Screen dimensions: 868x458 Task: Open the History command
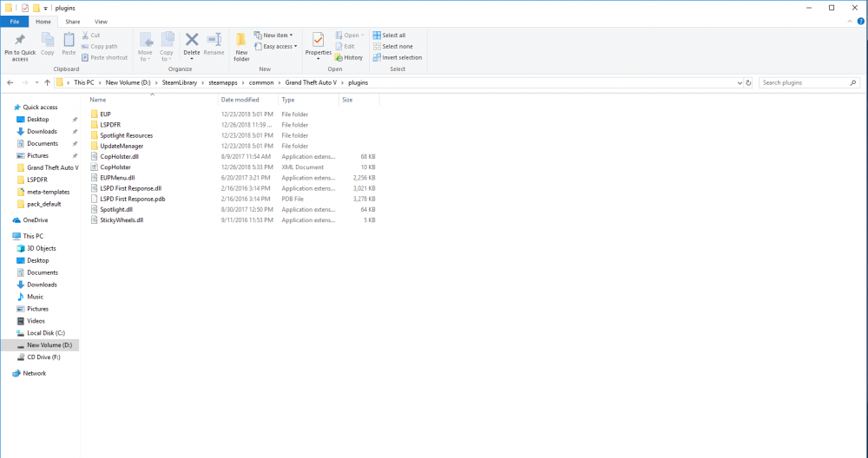(349, 57)
